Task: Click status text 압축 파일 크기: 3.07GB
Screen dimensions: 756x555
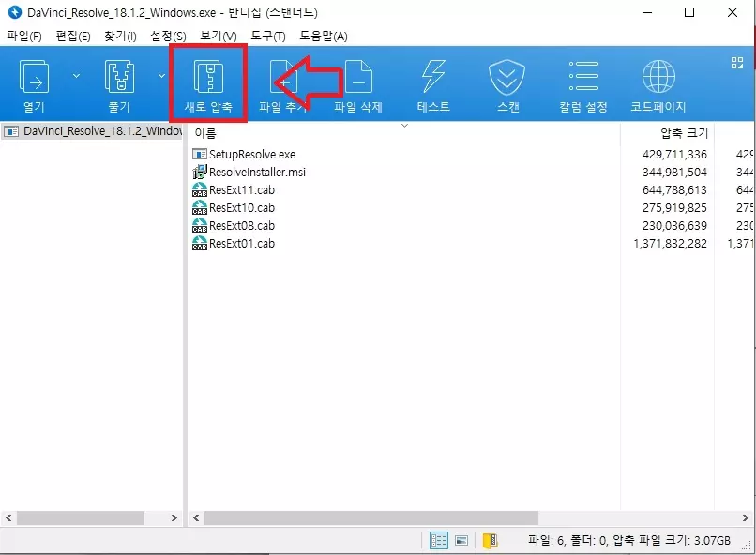Action: point(673,541)
